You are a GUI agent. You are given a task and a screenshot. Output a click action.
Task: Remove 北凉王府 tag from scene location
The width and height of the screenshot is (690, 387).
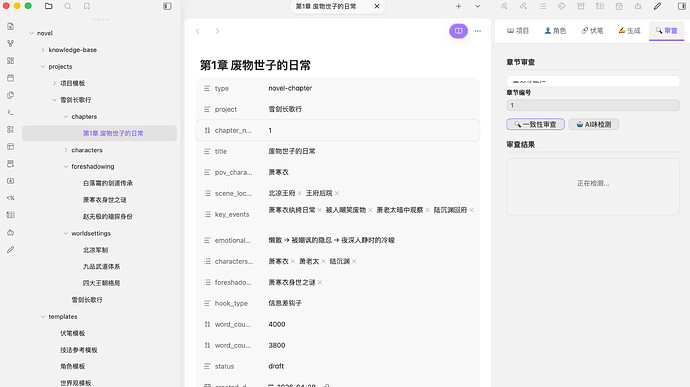tap(299, 193)
